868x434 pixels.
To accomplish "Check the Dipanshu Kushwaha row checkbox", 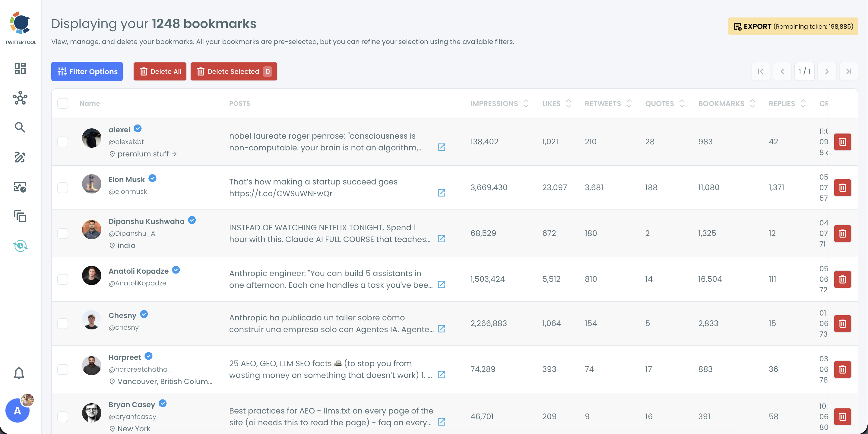I will 63,233.
